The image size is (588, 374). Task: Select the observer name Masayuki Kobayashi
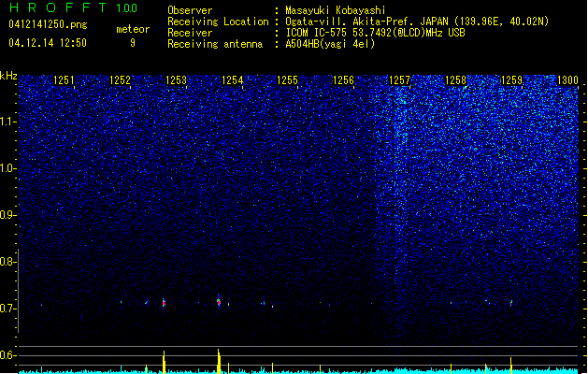[x=336, y=10]
